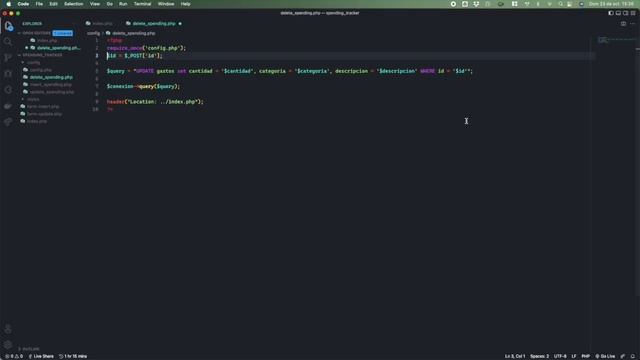Toggle the primary side bar layout icon
The width and height of the screenshot is (640, 360).
(x=611, y=13)
